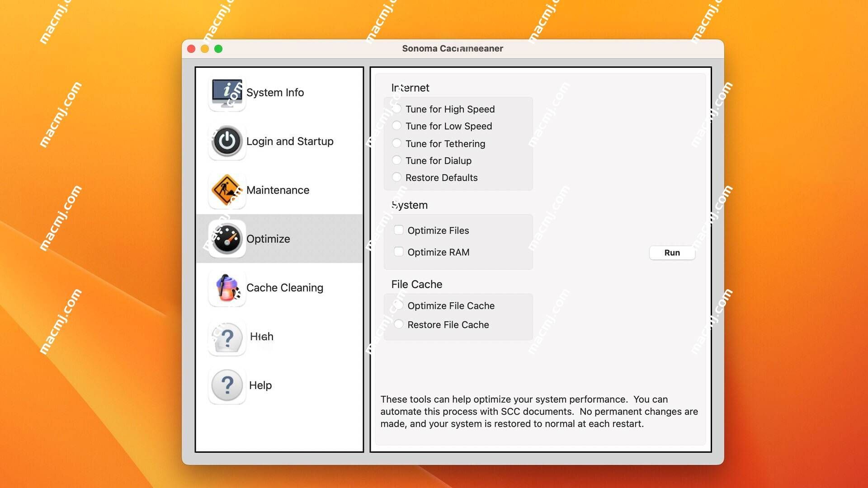Click the System section heading
Image resolution: width=868 pixels, height=488 pixels.
(410, 205)
